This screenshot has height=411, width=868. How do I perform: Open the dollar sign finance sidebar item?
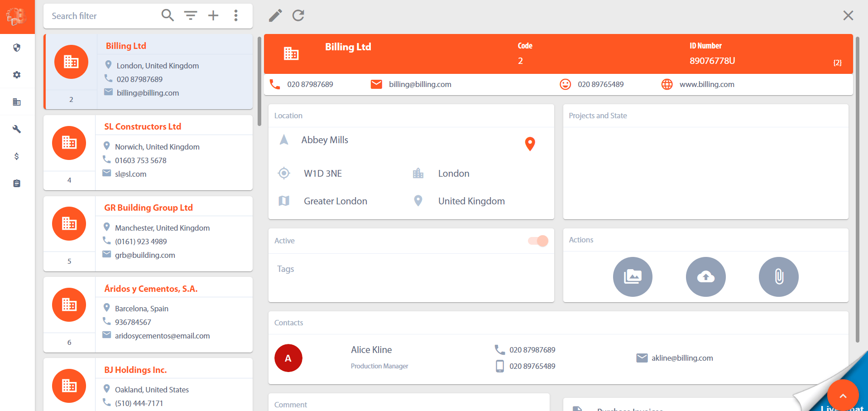tap(17, 156)
